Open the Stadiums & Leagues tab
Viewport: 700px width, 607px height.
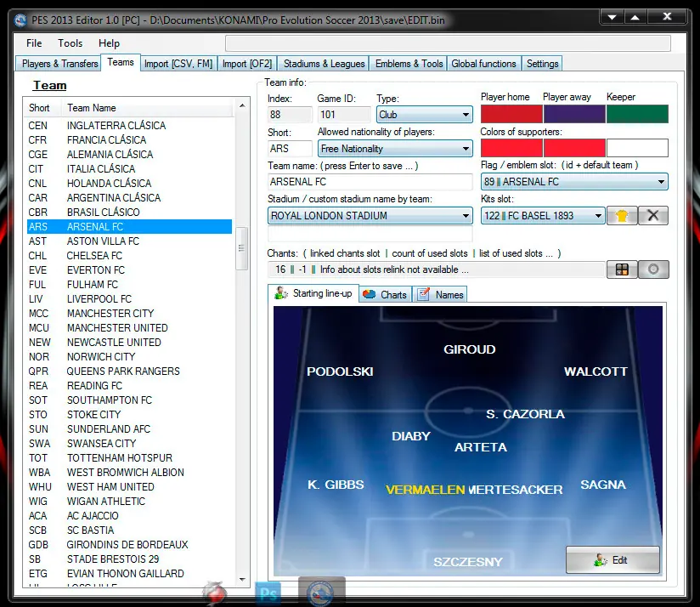point(325,64)
